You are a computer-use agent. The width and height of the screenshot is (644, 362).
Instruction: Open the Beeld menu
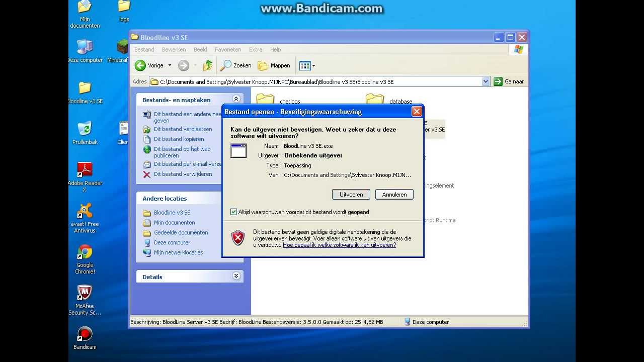point(200,50)
